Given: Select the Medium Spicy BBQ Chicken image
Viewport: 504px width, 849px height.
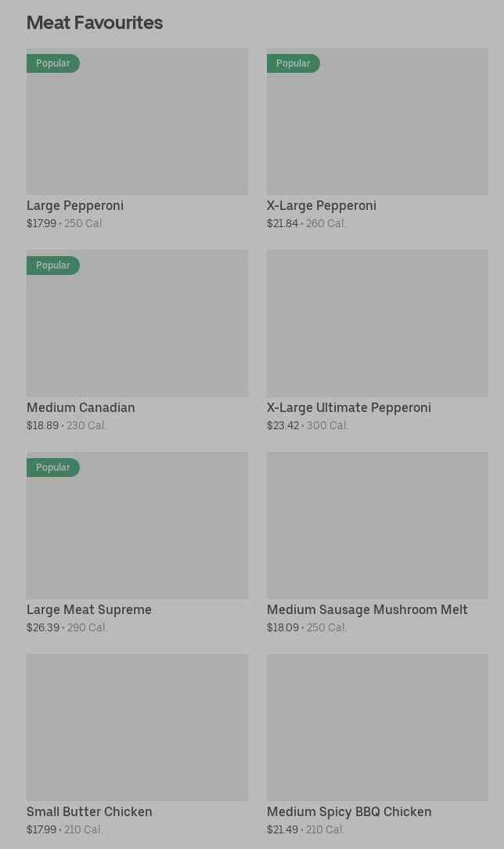Looking at the screenshot, I should (377, 727).
